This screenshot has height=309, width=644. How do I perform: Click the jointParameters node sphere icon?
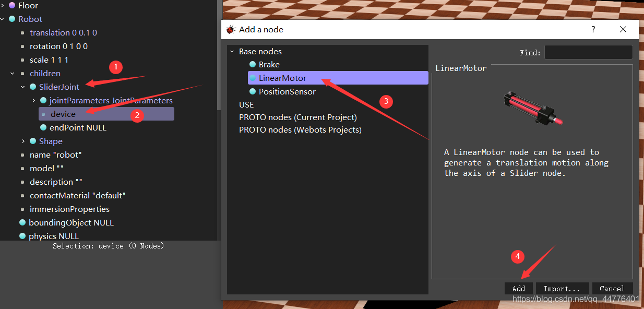pos(43,100)
